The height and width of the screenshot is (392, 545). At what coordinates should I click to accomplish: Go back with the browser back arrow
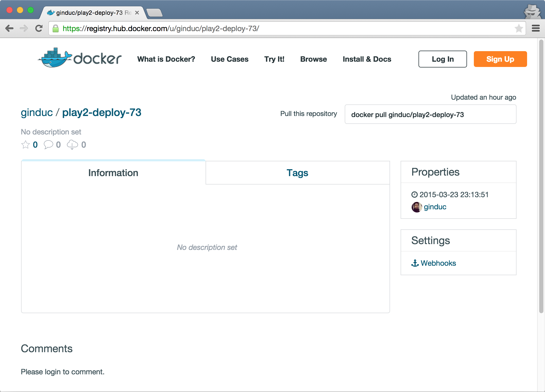9,28
